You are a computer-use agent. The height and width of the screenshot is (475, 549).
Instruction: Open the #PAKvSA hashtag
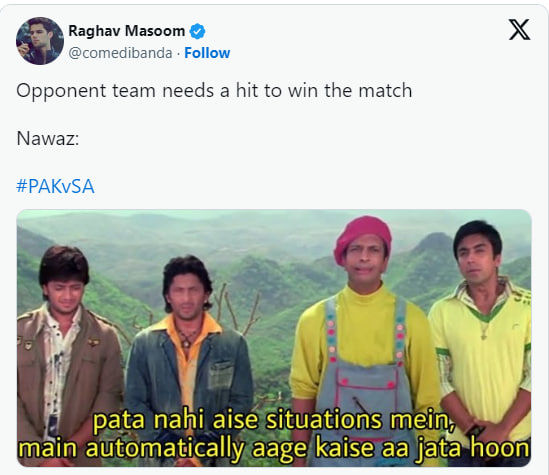pyautogui.click(x=55, y=186)
